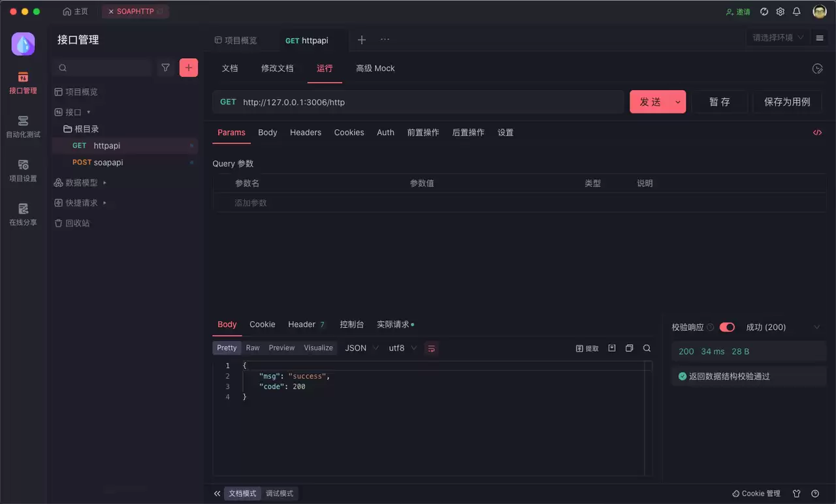The height and width of the screenshot is (504, 836).
Task: Toggle the 校验响应 switch
Action: click(x=727, y=327)
